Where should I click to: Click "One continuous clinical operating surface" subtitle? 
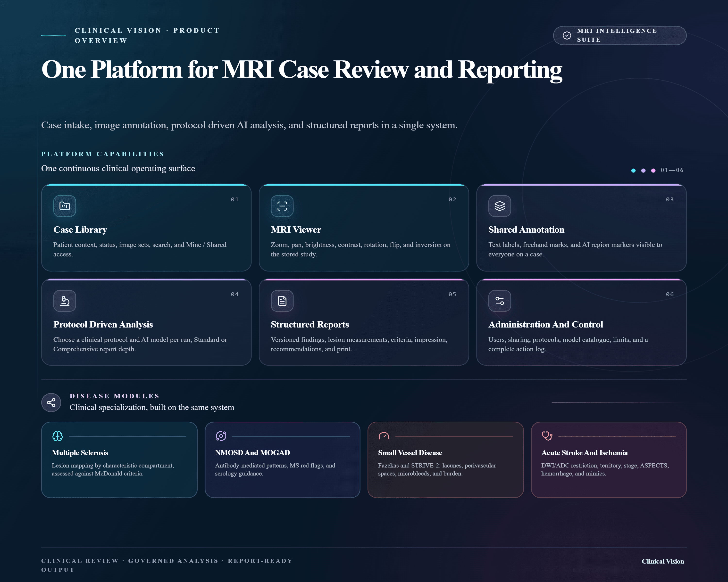click(118, 168)
